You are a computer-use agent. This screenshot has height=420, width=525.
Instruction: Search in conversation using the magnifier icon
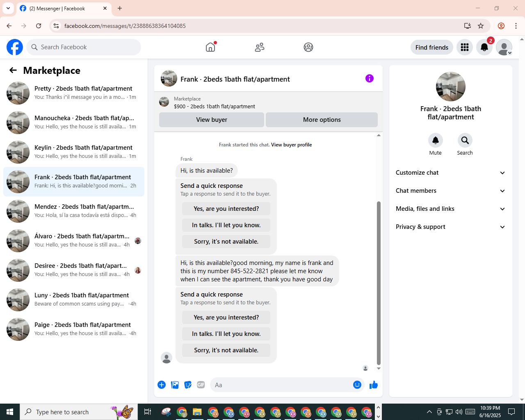(x=465, y=140)
